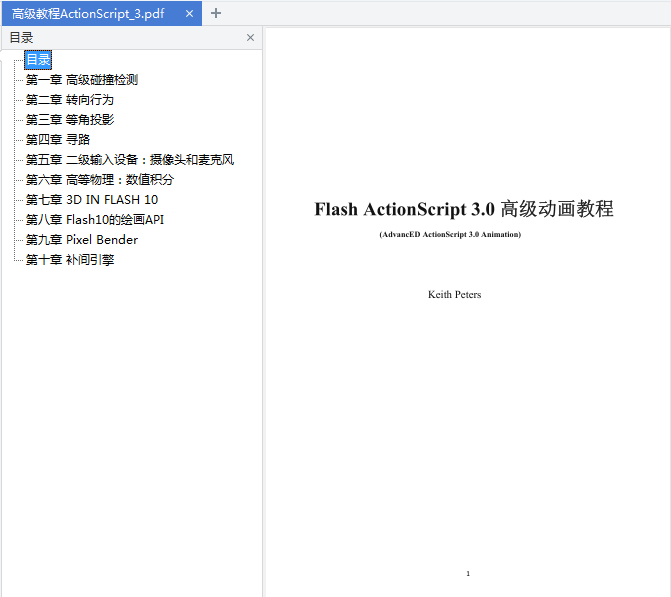Click the page number 1 at bottom
The width and height of the screenshot is (671, 597).
[467, 574]
